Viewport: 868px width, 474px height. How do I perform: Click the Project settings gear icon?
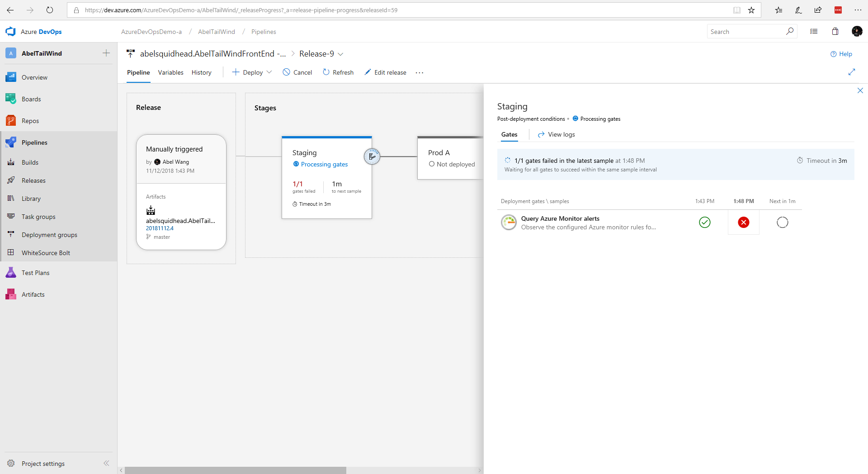coord(11,464)
